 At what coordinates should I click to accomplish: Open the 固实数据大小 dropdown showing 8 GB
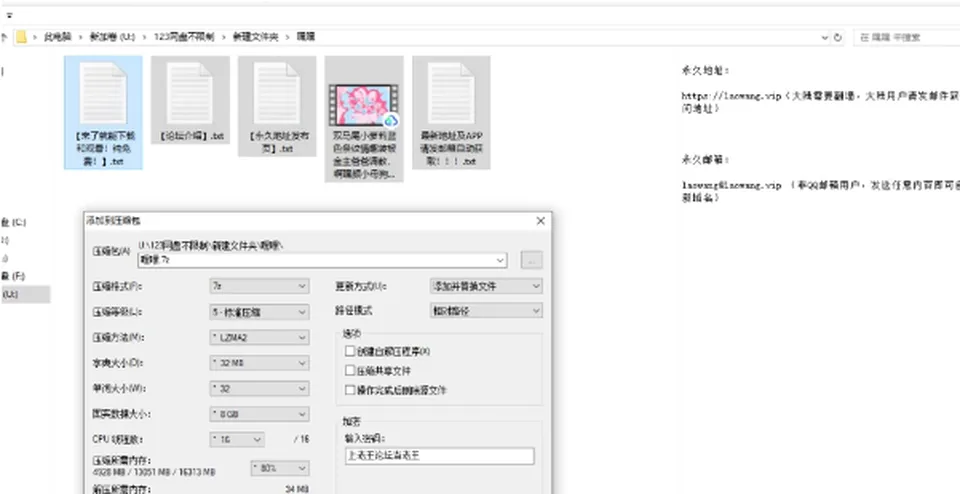point(260,414)
